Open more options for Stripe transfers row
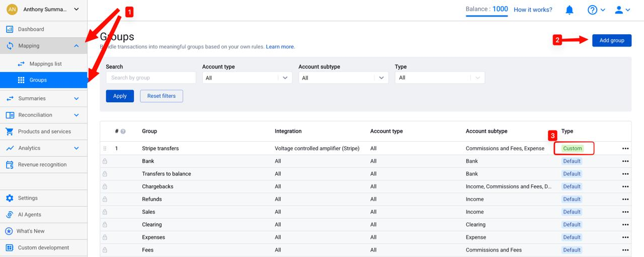This screenshot has height=257, width=644. (625, 149)
